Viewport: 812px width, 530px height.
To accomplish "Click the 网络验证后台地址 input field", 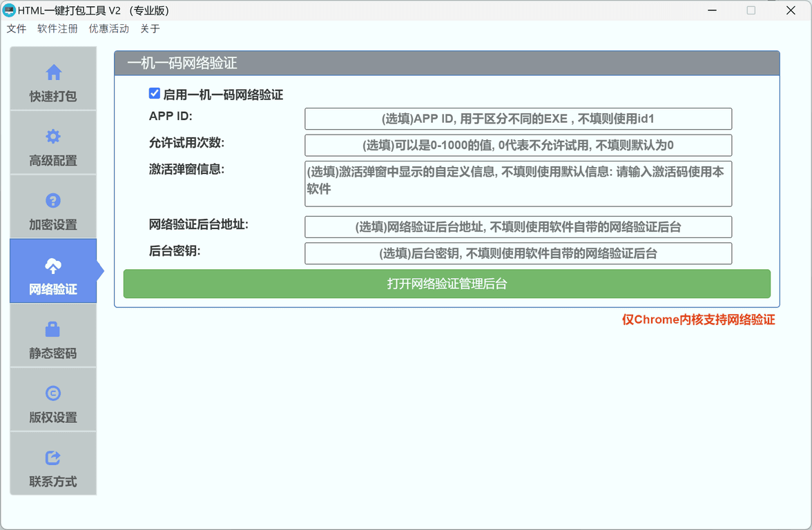I will point(518,226).
